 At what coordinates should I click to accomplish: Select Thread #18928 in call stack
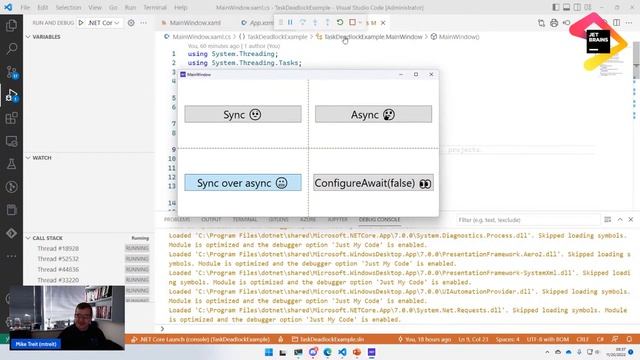(x=58, y=248)
